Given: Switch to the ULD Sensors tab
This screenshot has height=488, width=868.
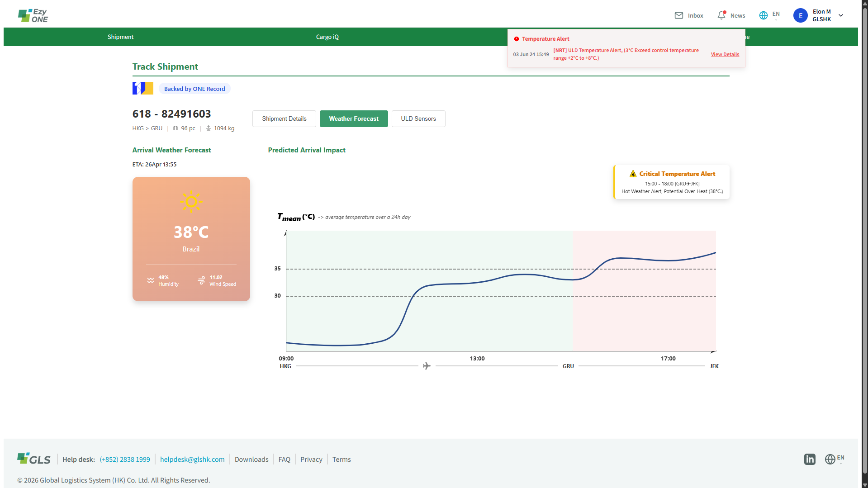Looking at the screenshot, I should 418,118.
